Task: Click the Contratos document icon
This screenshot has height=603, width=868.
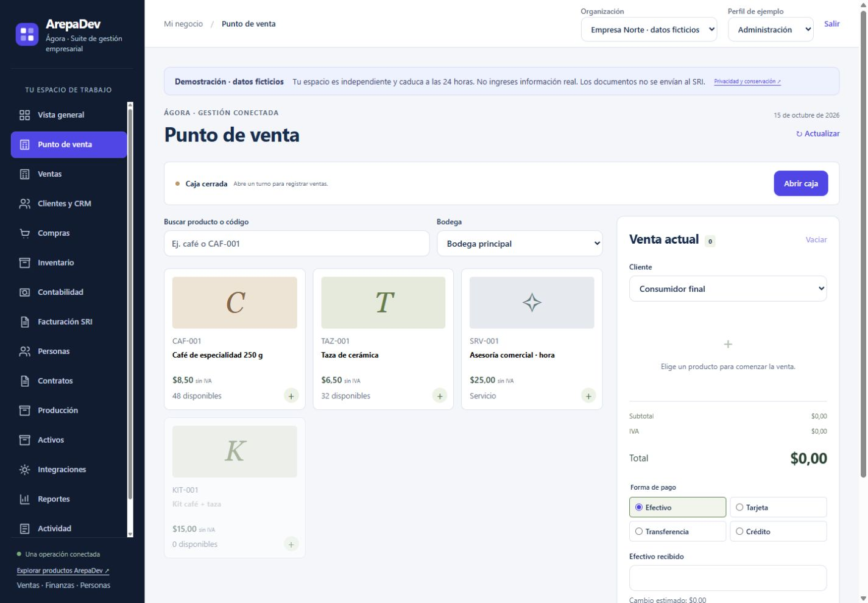Action: click(x=25, y=381)
